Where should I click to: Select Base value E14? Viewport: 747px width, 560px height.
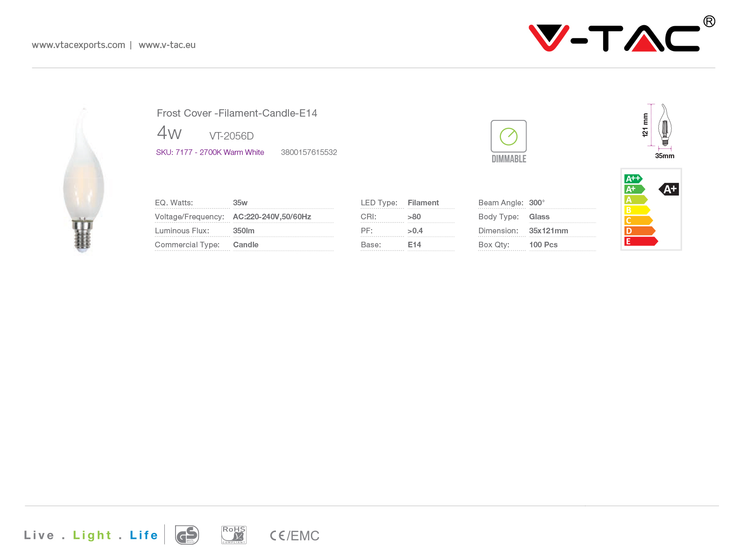[415, 245]
